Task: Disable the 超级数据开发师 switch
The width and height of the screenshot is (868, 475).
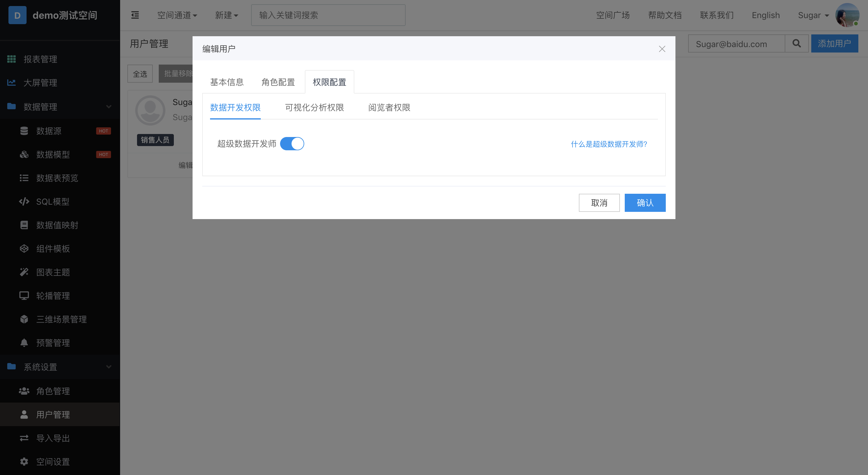Action: [292, 144]
